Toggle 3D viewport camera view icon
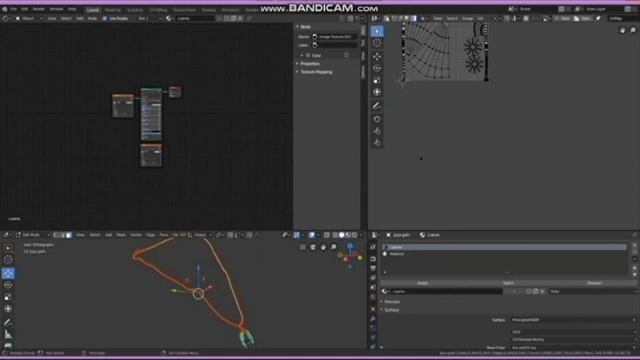This screenshot has width=640, height=360. [313, 247]
